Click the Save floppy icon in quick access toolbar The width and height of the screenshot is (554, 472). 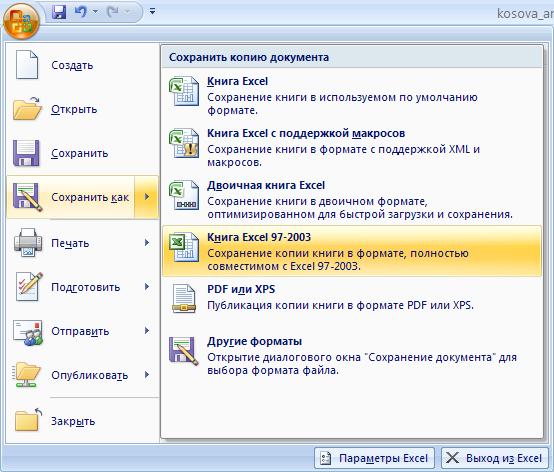pos(59,12)
